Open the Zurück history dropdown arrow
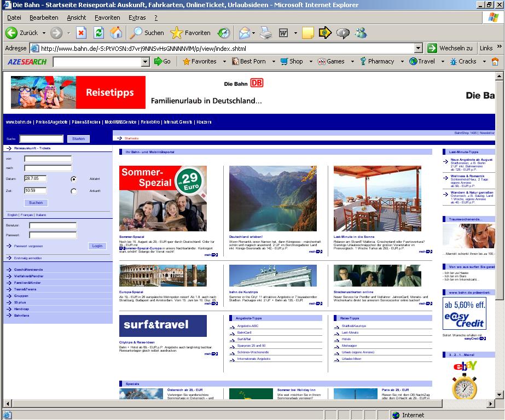This screenshot has height=420, width=505. (44, 33)
